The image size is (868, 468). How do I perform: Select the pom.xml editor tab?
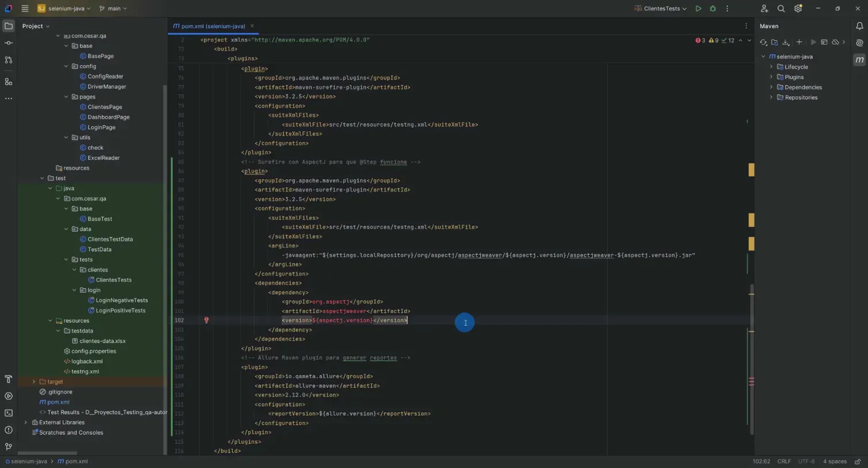pyautogui.click(x=209, y=26)
